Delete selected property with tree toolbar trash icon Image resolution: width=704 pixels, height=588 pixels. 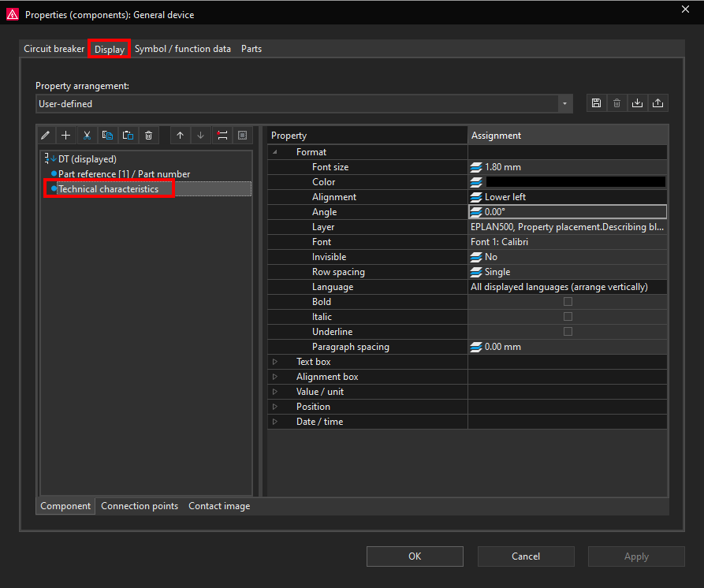tap(149, 135)
